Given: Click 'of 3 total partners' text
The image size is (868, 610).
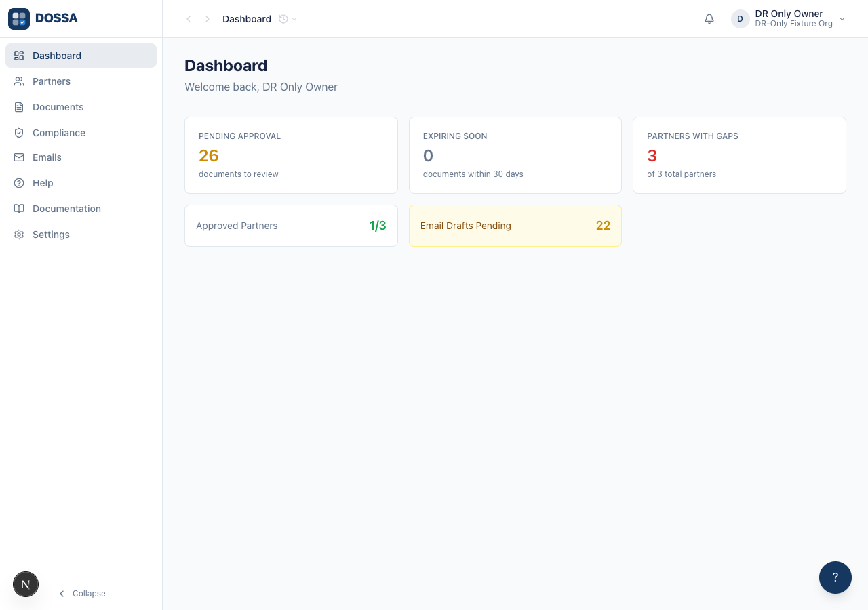Looking at the screenshot, I should click(682, 174).
